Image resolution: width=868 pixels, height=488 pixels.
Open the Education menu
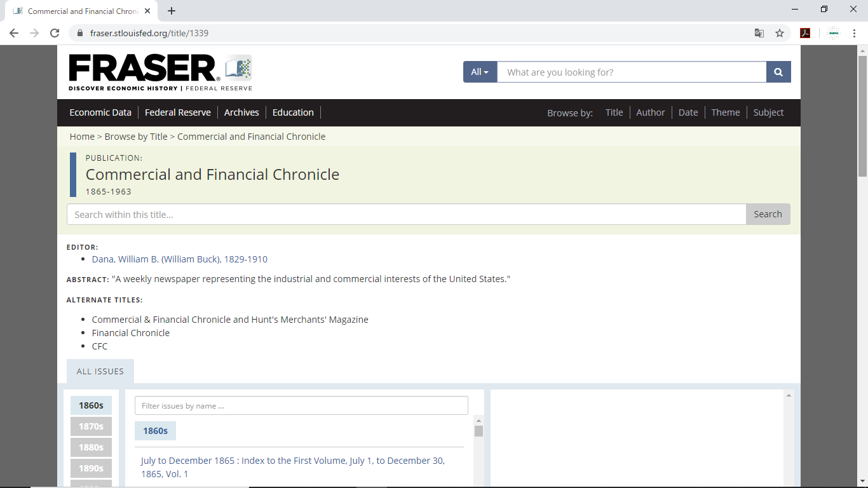coord(293,112)
